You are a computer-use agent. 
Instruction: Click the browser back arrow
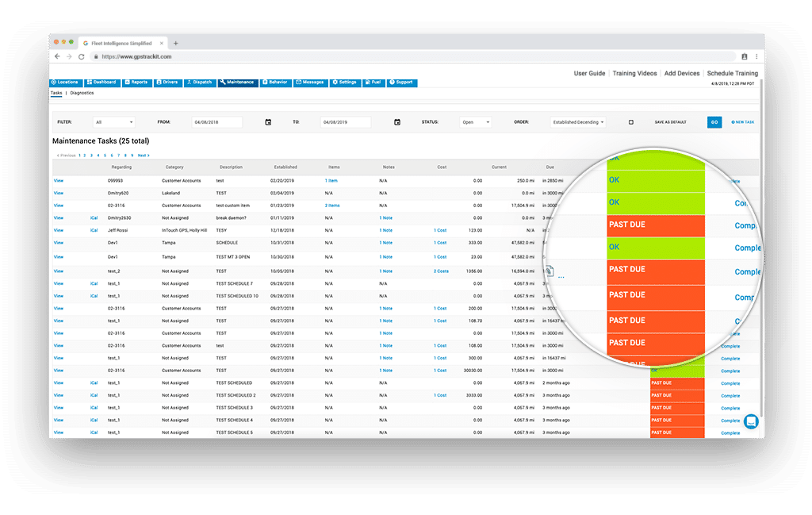(x=57, y=57)
